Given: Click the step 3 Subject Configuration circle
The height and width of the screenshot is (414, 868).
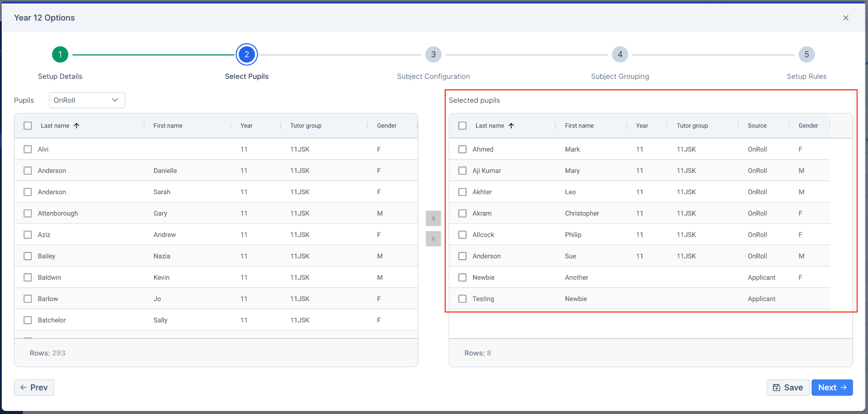Looking at the screenshot, I should (x=433, y=54).
